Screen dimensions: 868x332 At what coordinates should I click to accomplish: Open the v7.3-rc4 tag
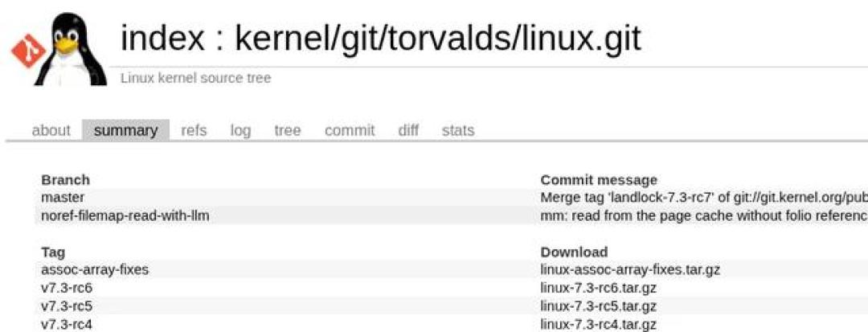pos(67,324)
